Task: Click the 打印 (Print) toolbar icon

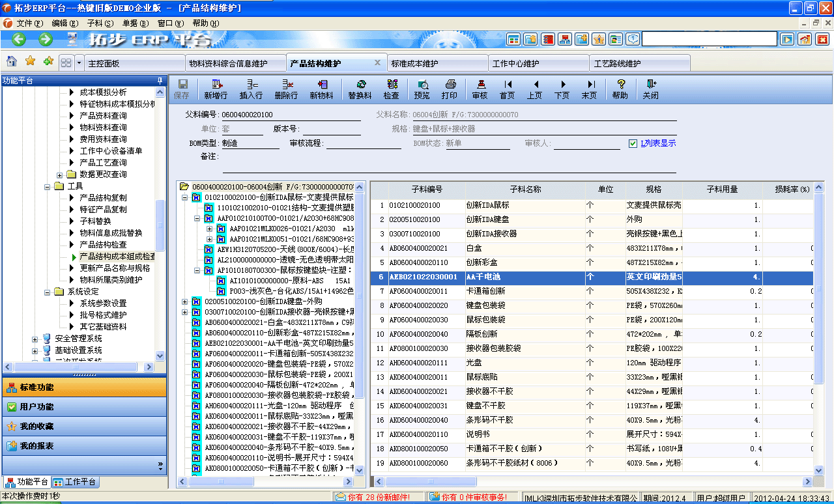Action: (449, 89)
